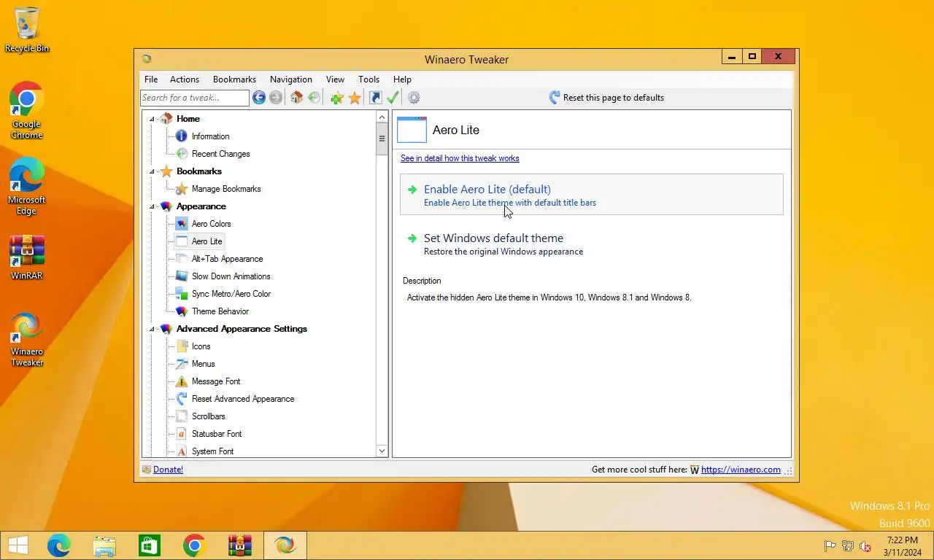Click the Alt+Tab Appearance icon
The image size is (934, 560).
(x=182, y=259)
